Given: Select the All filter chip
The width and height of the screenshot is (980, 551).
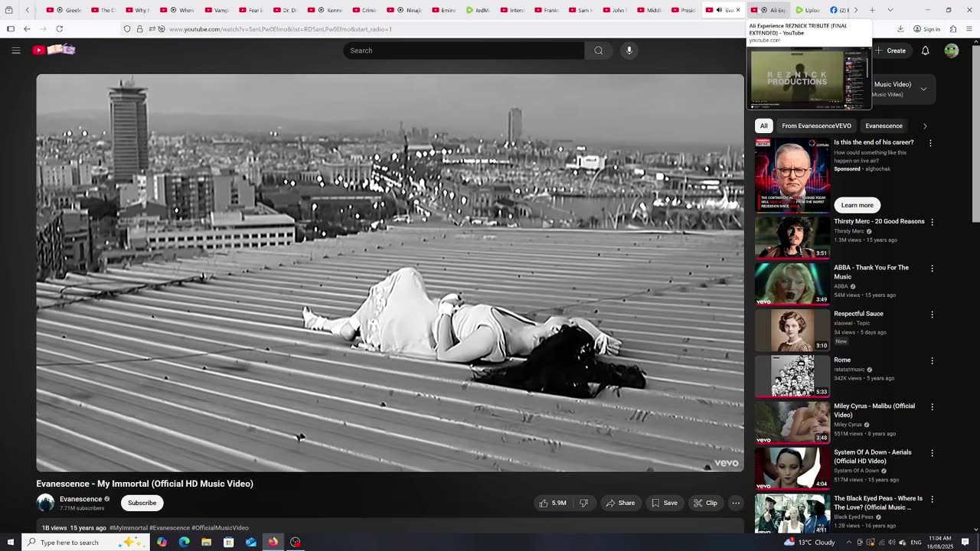Looking at the screenshot, I should (763, 126).
